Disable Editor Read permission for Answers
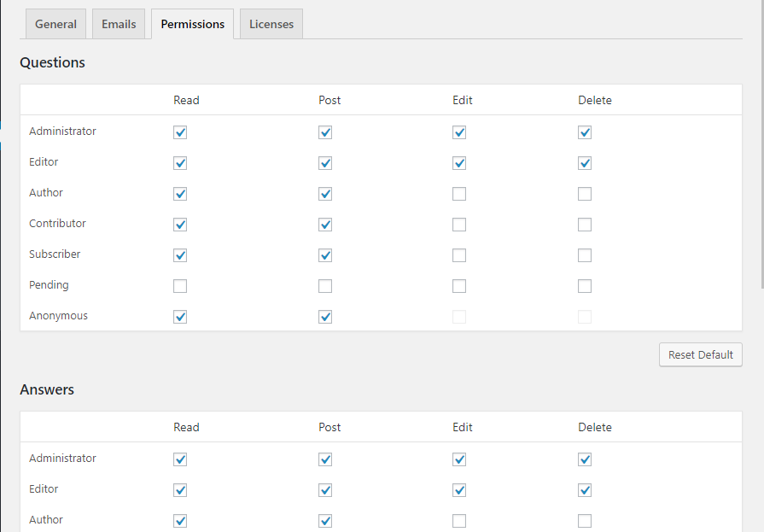Viewport: 764px width, 532px height. [180, 490]
